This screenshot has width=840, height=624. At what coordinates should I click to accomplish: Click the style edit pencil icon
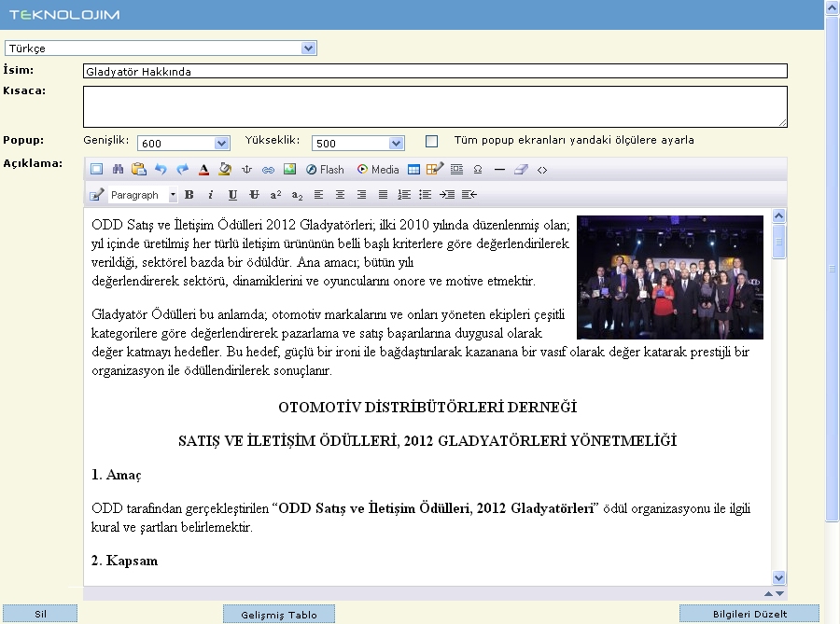(x=96, y=195)
